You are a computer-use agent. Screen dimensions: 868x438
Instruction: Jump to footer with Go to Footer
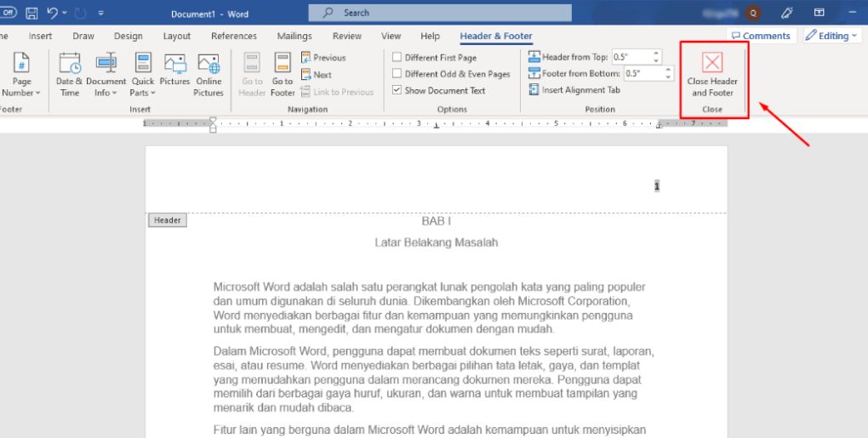283,75
